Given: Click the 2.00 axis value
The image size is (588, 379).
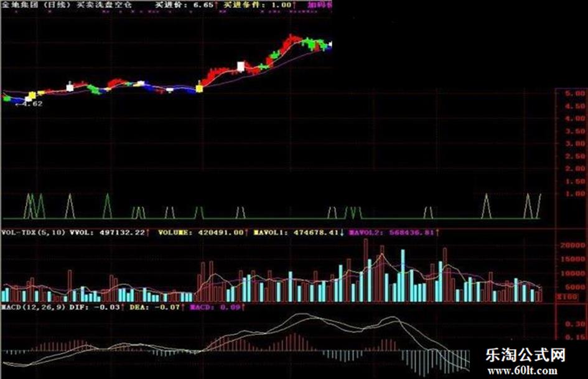Looking at the screenshot, I should tap(574, 169).
